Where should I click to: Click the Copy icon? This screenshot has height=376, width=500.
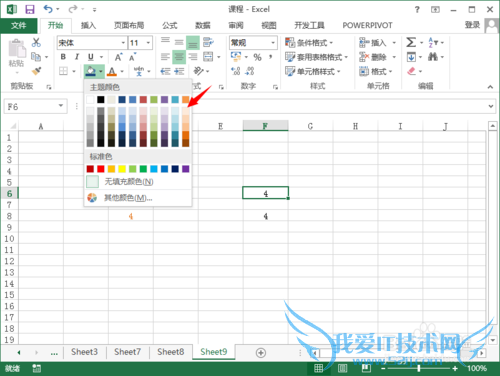(x=36, y=57)
